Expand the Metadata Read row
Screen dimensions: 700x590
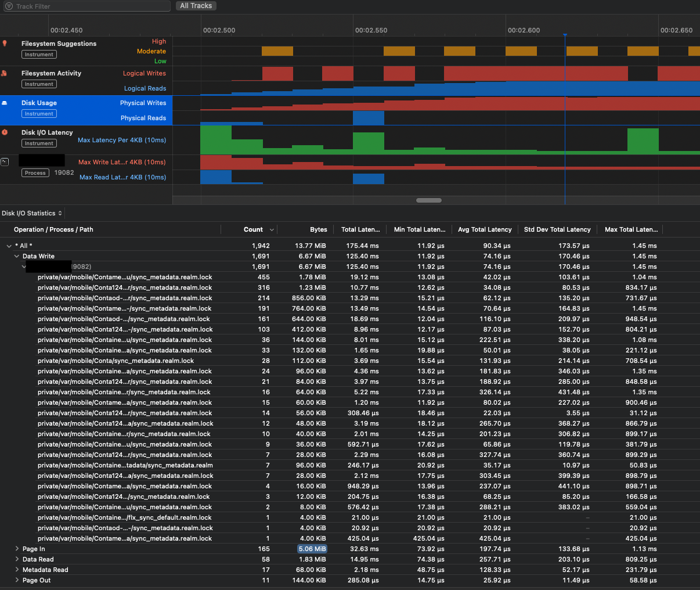coord(17,570)
